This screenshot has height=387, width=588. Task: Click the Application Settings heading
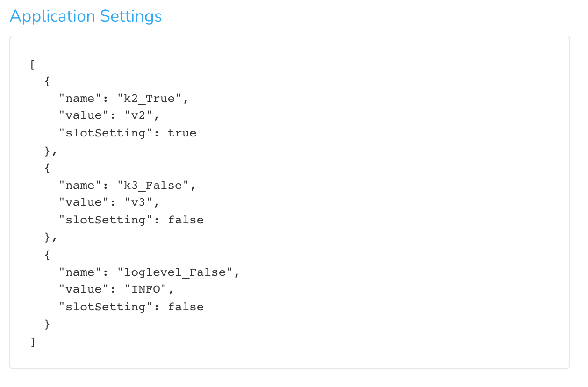pos(86,16)
